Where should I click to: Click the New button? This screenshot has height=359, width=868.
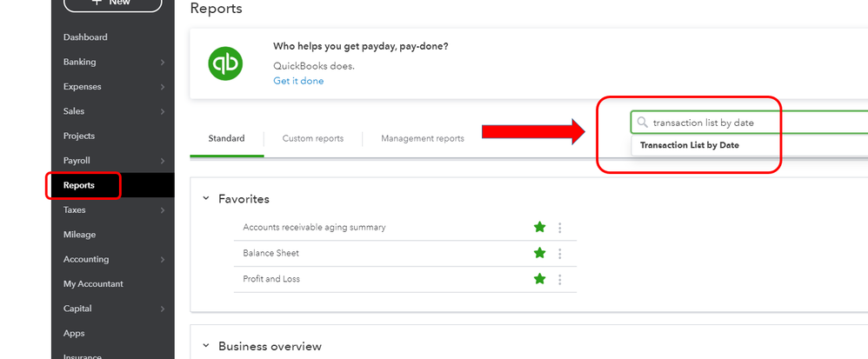113,3
